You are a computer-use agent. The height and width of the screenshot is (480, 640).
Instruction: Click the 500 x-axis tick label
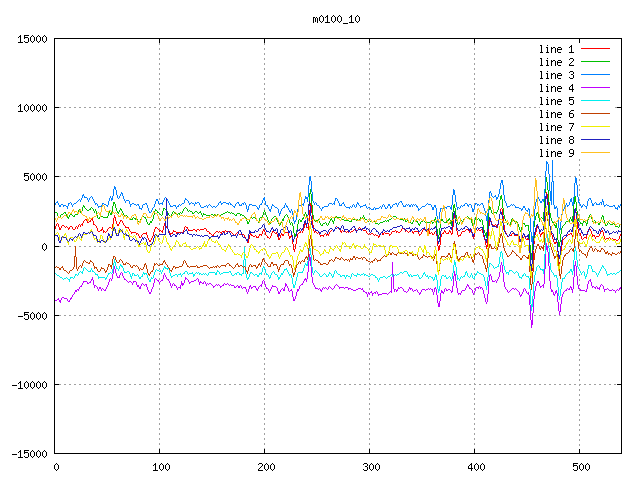click(580, 467)
